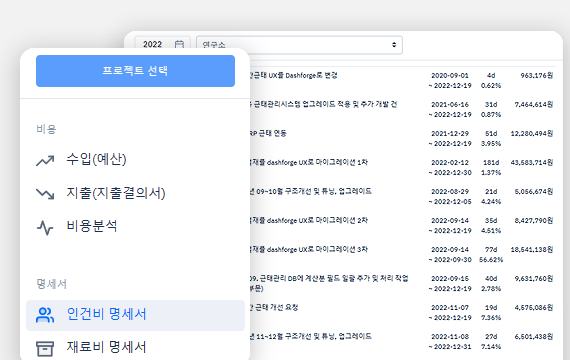Viewport: 570px width, 360px height.
Task: Expand the 연구소 department dropdown
Action: [x=299, y=45]
